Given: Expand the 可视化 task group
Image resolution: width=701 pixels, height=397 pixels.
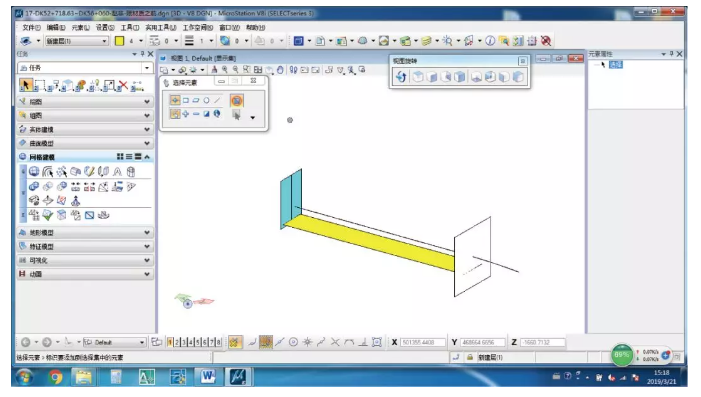Looking at the screenshot, I should (85, 260).
